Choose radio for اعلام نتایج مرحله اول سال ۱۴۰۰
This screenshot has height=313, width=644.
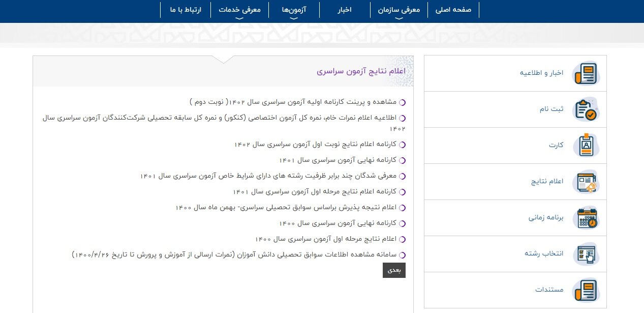point(403,239)
